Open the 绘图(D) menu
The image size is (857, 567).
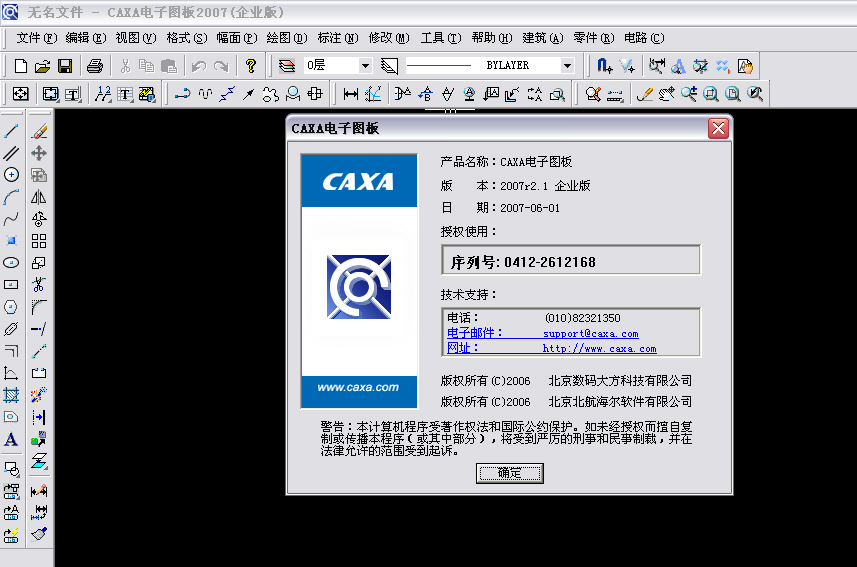(287, 38)
